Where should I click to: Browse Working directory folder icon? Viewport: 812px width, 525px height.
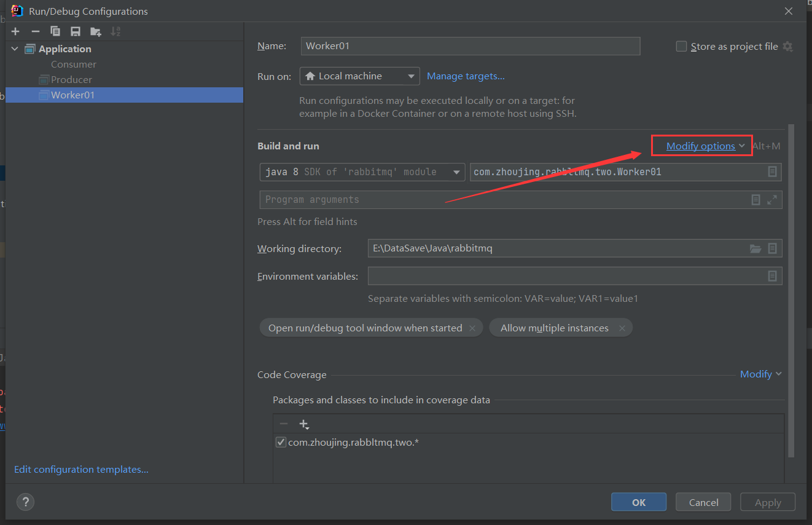755,248
